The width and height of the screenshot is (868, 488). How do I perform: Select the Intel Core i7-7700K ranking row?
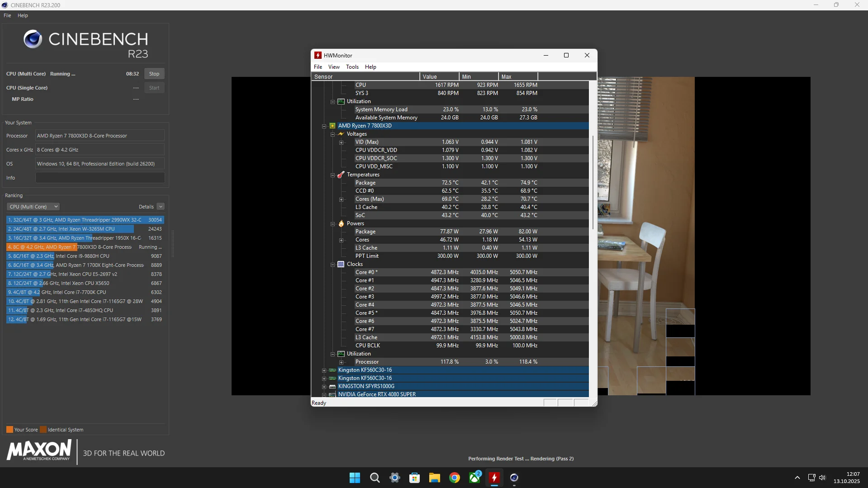85,292
